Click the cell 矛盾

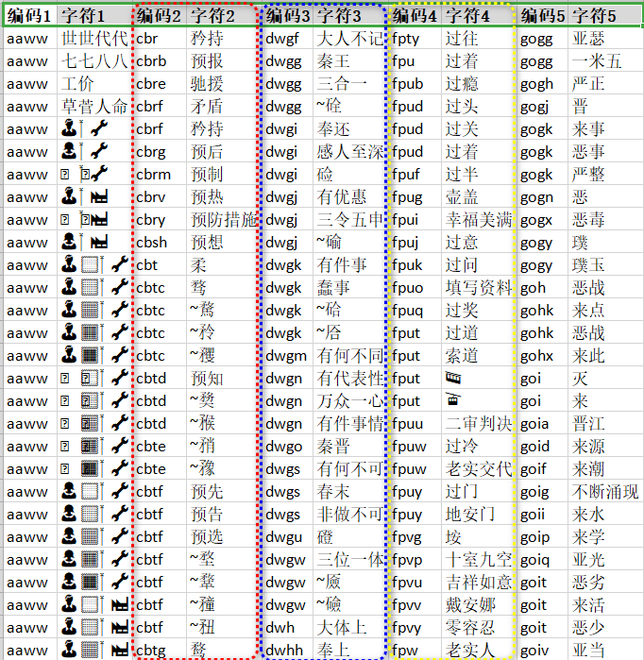coord(222,107)
